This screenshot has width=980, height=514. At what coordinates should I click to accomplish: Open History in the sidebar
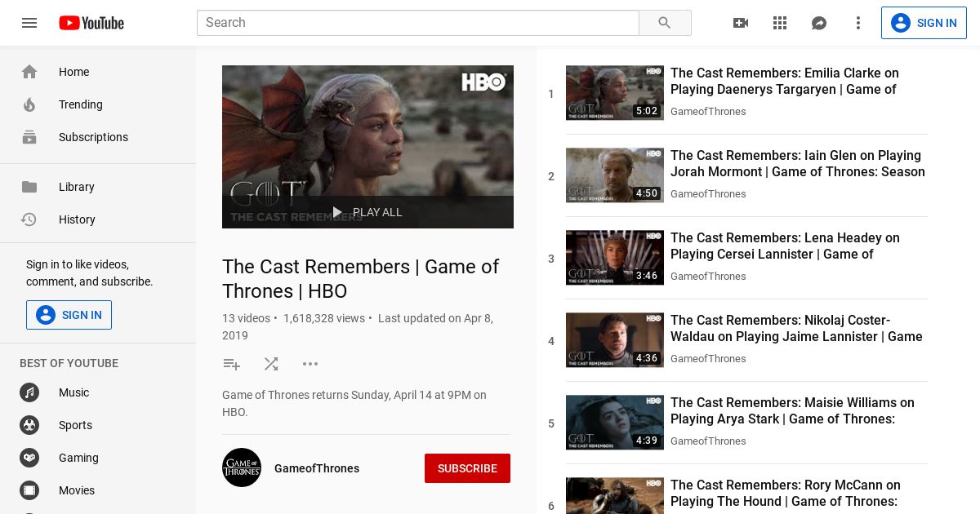(98, 219)
